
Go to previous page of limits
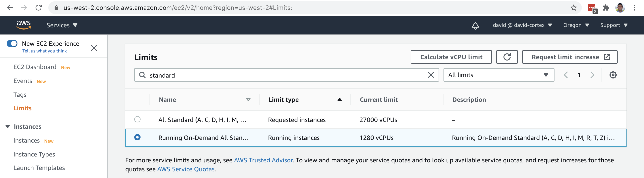[x=566, y=75]
